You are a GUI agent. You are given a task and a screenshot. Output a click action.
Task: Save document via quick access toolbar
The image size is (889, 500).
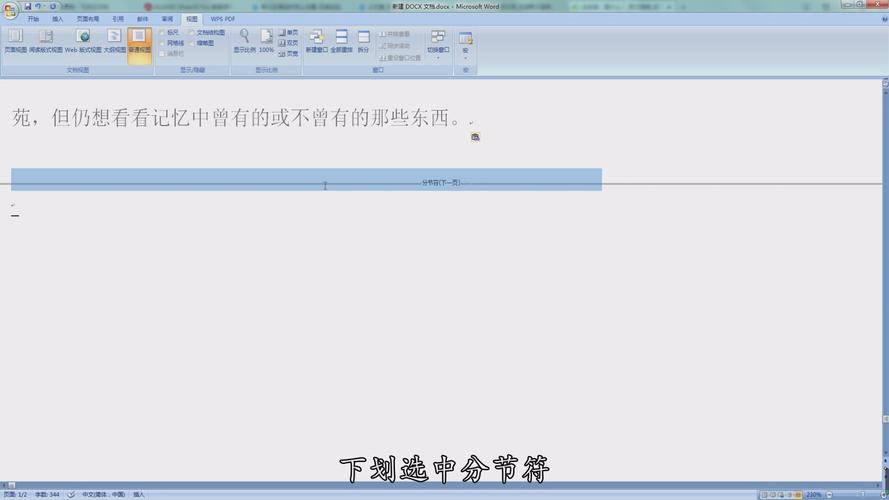[x=27, y=6]
